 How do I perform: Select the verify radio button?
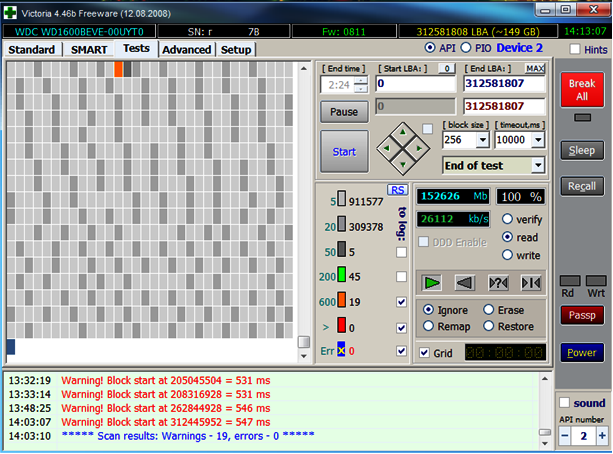(x=508, y=219)
